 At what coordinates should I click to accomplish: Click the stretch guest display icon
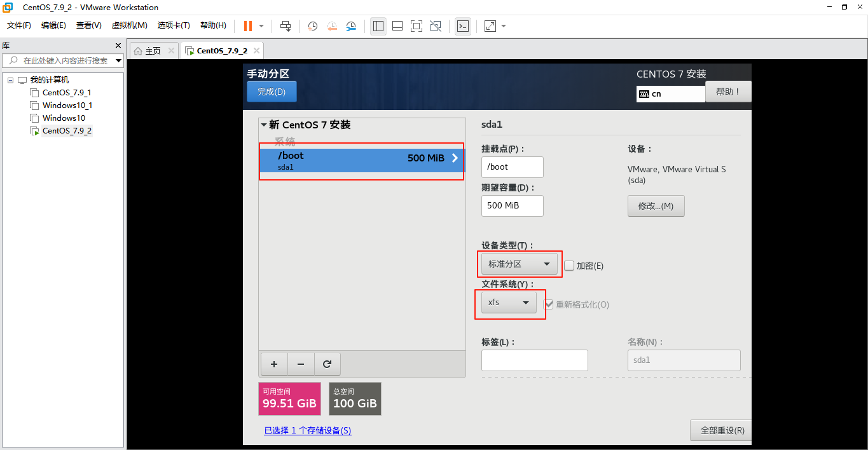pyautogui.click(x=490, y=26)
